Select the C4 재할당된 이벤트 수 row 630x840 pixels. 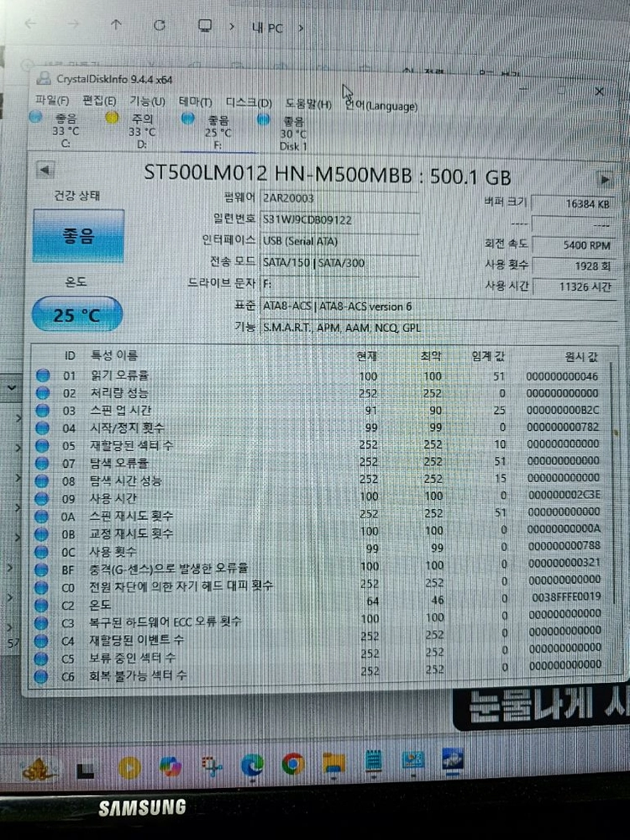pos(319,638)
